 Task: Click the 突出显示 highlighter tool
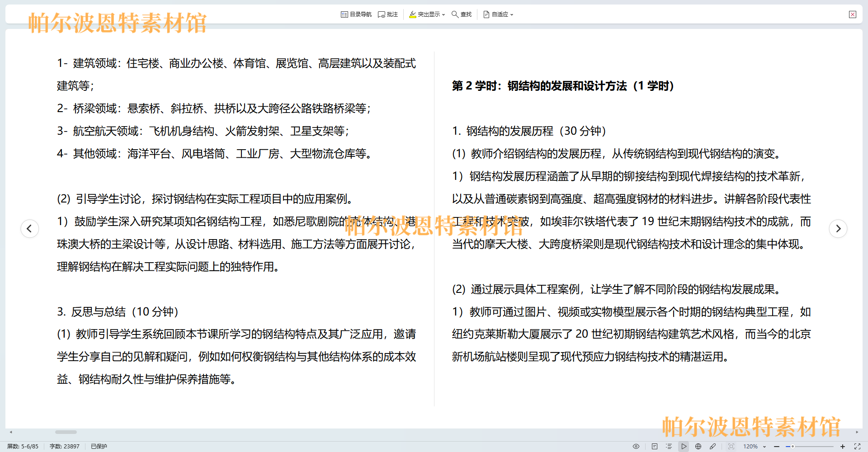pos(424,14)
